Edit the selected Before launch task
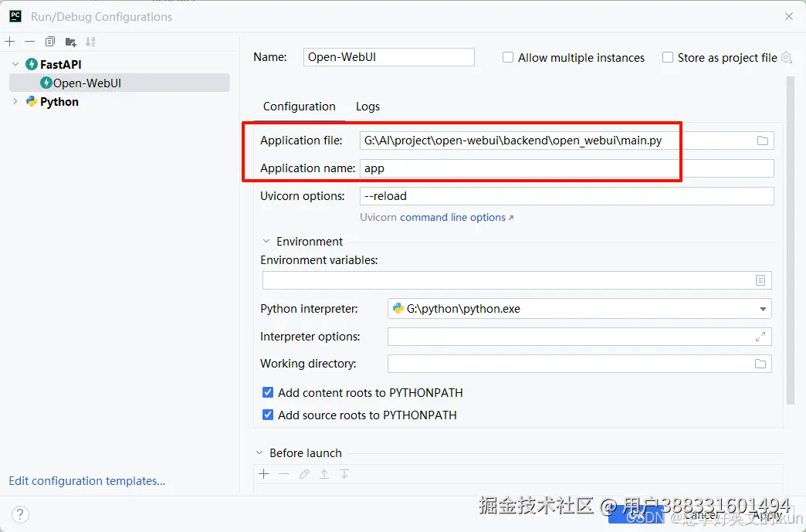This screenshot has height=532, width=806. (304, 474)
